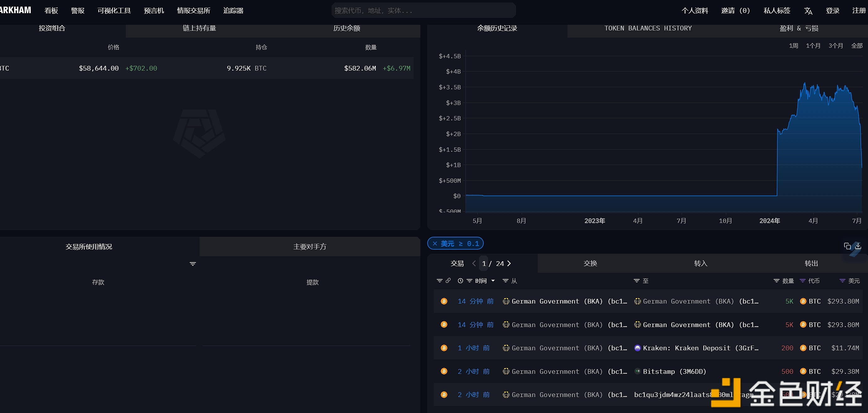868x413 pixels.
Task: Switch to 主要对手方 counterparties tab
Action: point(310,246)
